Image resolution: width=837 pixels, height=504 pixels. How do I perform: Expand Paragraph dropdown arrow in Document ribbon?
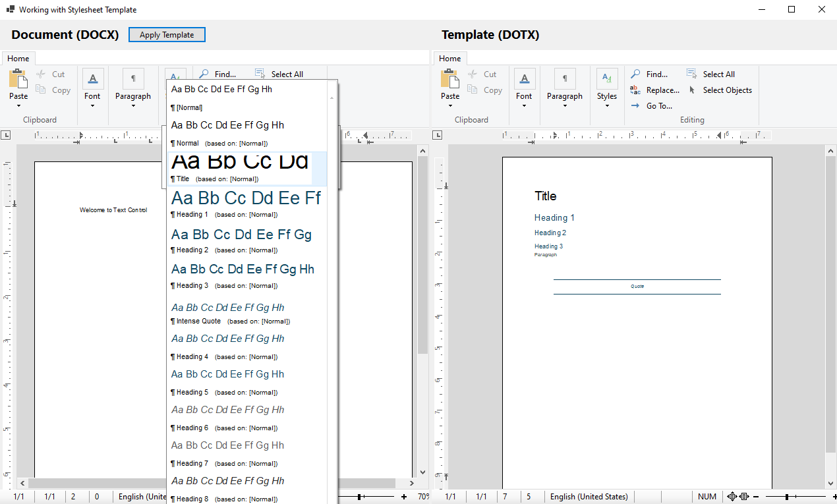133,106
